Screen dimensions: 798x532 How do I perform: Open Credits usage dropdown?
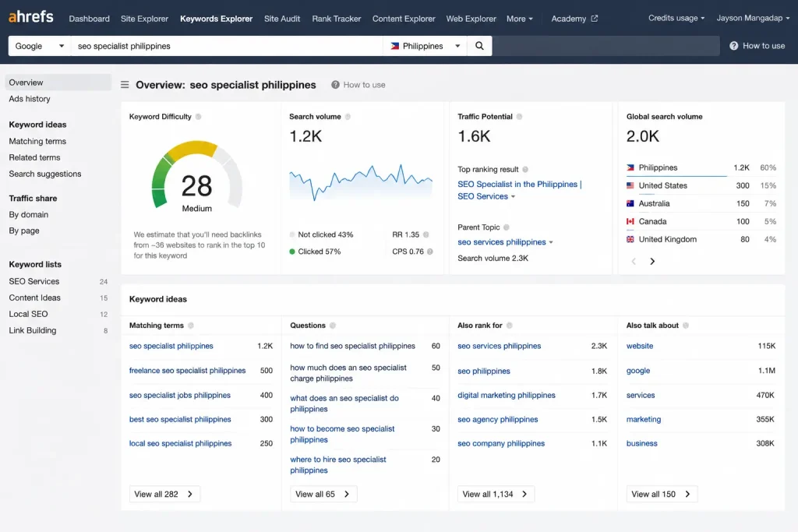click(x=676, y=18)
